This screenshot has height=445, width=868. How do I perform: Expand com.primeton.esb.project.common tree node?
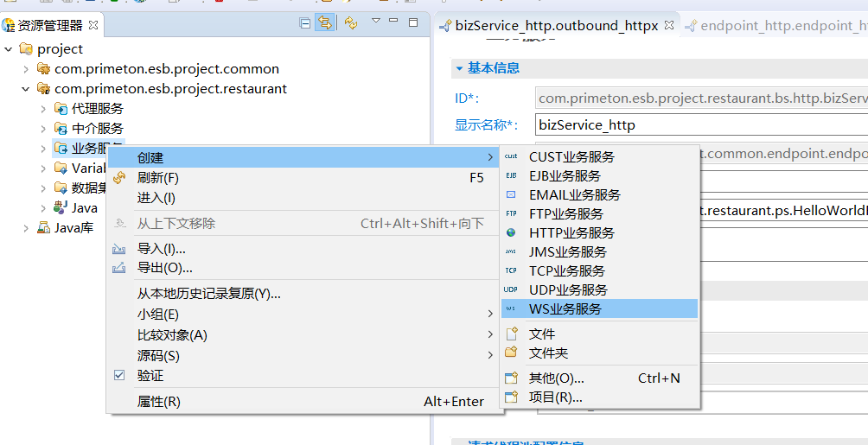[25, 69]
